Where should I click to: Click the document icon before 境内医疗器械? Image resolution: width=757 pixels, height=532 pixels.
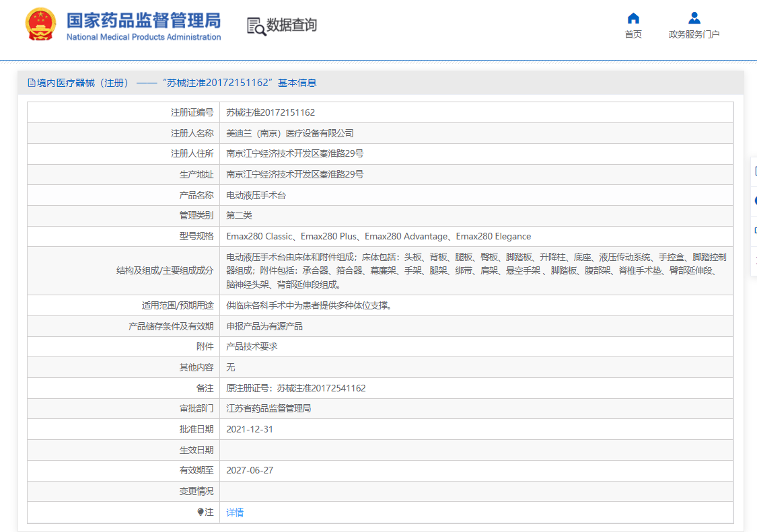31,83
